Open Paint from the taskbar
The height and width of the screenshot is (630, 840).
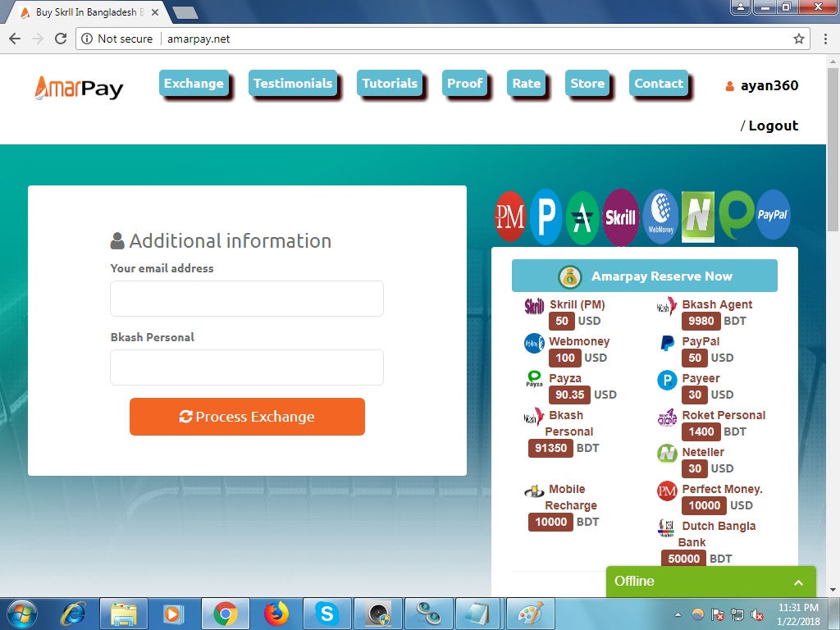point(531,614)
